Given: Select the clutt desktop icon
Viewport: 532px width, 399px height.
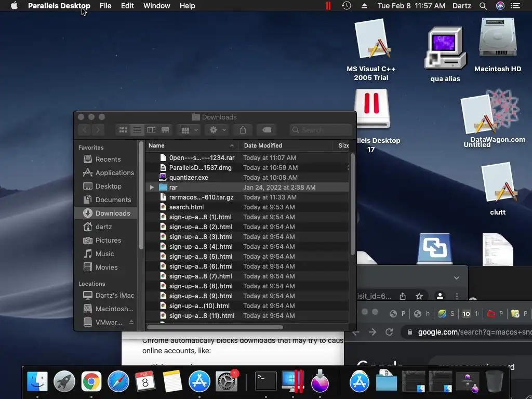Looking at the screenshot, I should click(498, 189).
